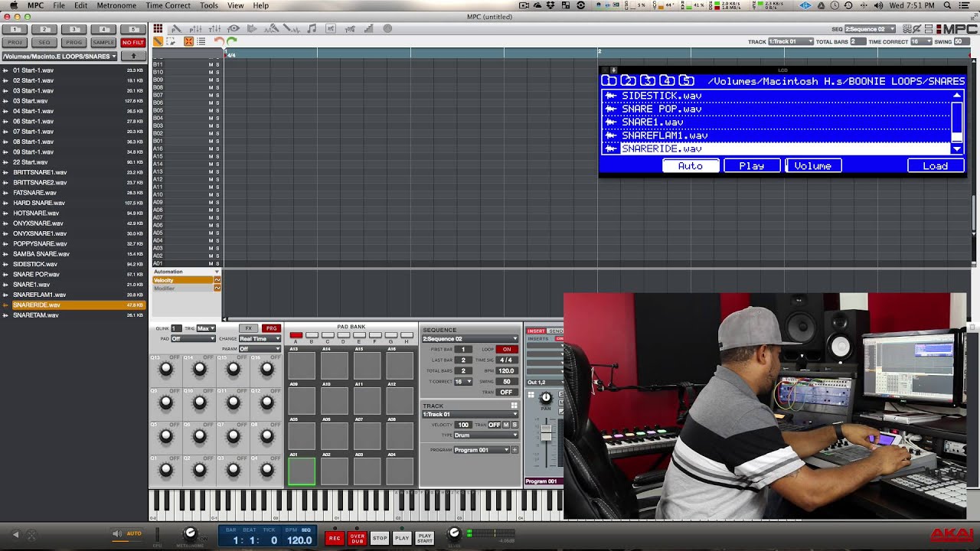Solo Track 01 with S button
Viewport: 980px width, 551px height.
(x=514, y=425)
